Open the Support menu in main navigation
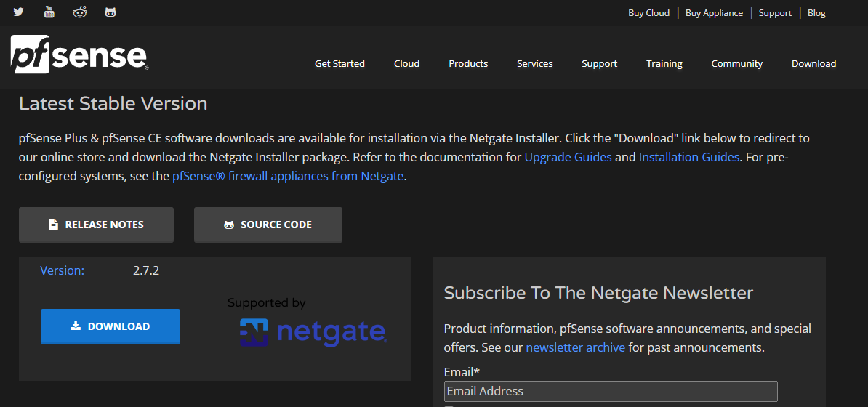868x407 pixels. coord(600,64)
